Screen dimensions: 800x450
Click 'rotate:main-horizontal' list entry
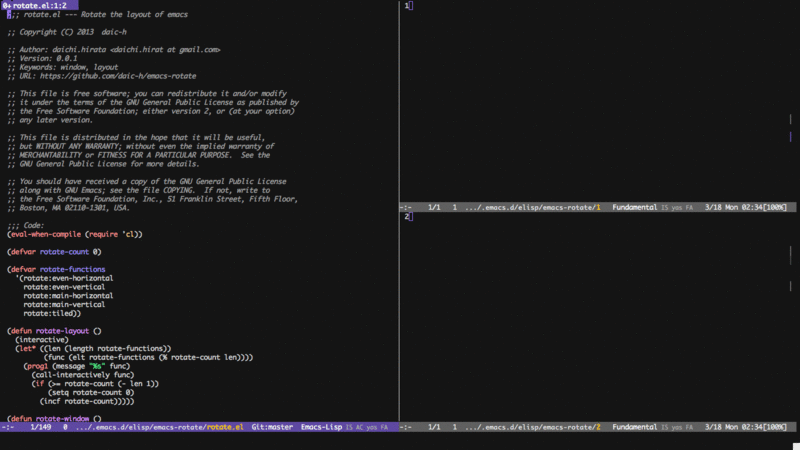[x=68, y=295]
